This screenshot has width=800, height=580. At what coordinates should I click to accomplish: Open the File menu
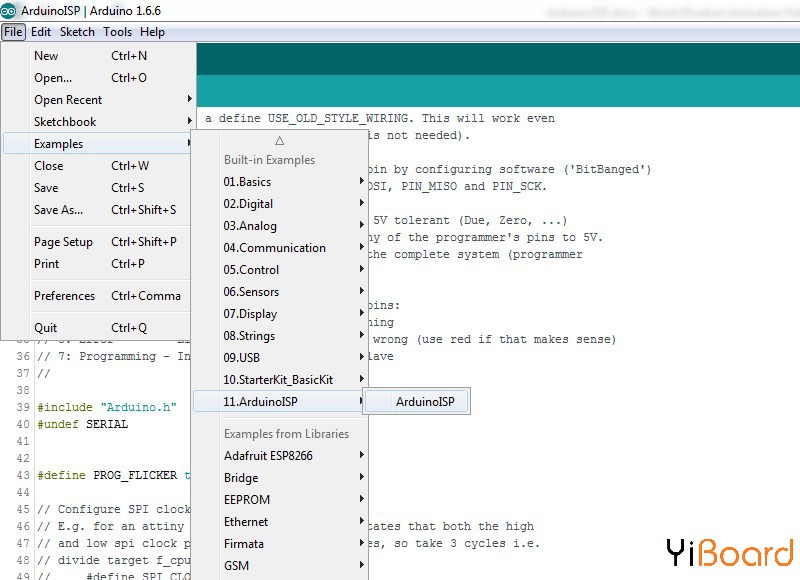13,32
